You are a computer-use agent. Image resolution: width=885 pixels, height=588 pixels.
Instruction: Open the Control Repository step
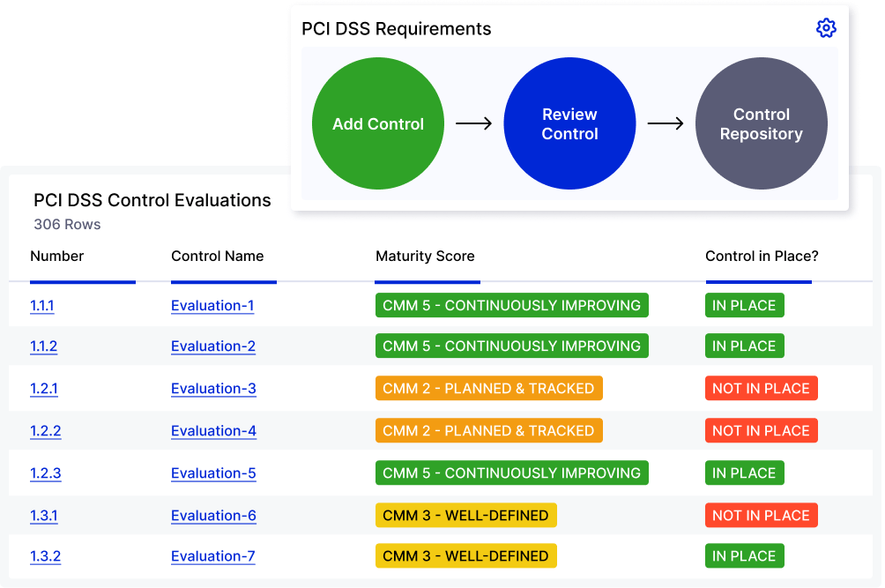pos(762,123)
